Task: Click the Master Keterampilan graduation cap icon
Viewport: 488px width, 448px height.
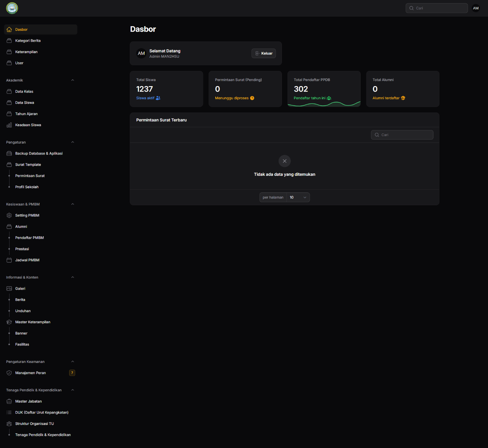Action: [9, 322]
